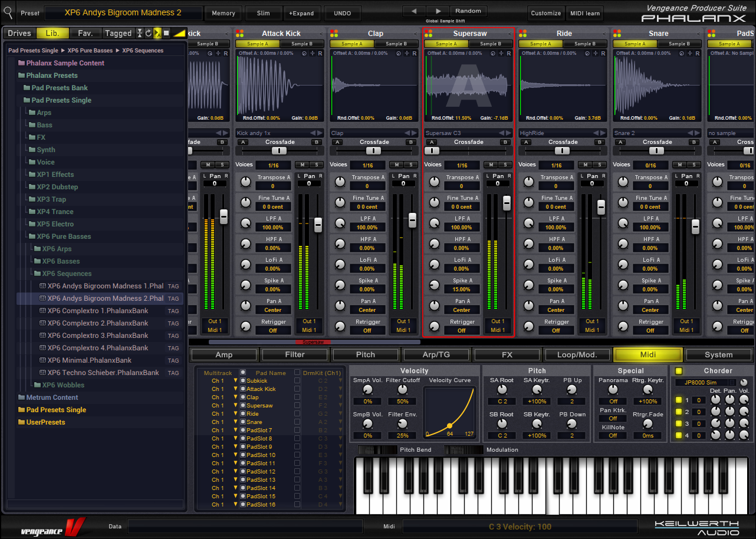Toggle the Pad Name checkbox for Clap
Viewport: 756px width, 539px height.
242,397
